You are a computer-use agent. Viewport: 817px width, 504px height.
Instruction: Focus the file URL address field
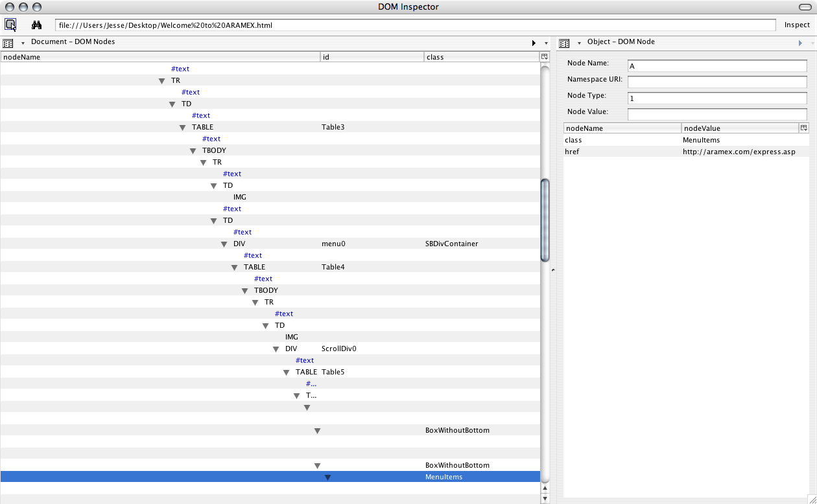click(415, 25)
